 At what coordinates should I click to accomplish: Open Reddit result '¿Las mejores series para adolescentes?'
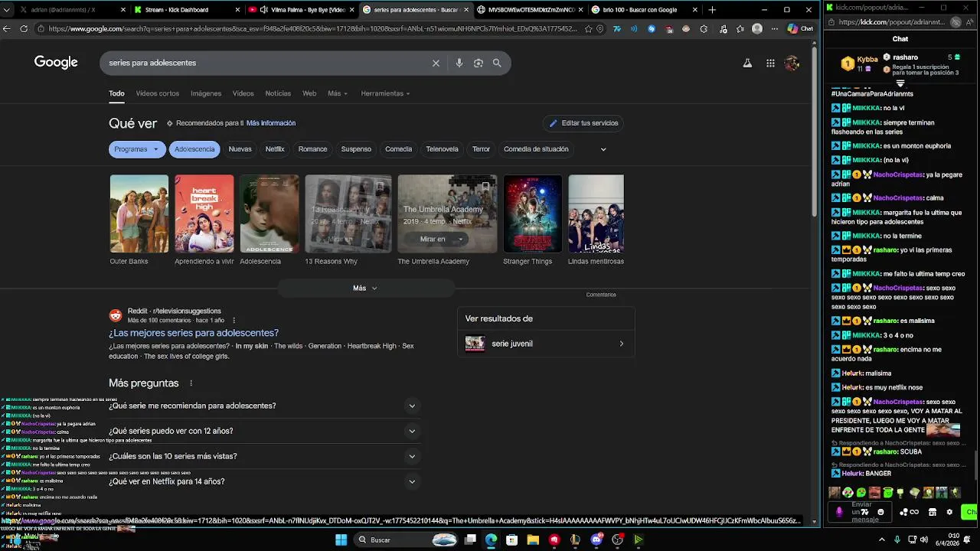click(x=194, y=333)
